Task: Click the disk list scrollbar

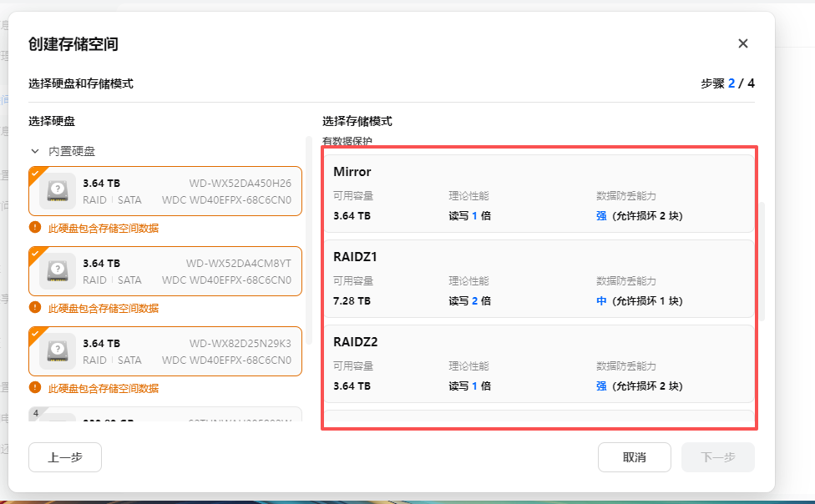Action: click(309, 240)
